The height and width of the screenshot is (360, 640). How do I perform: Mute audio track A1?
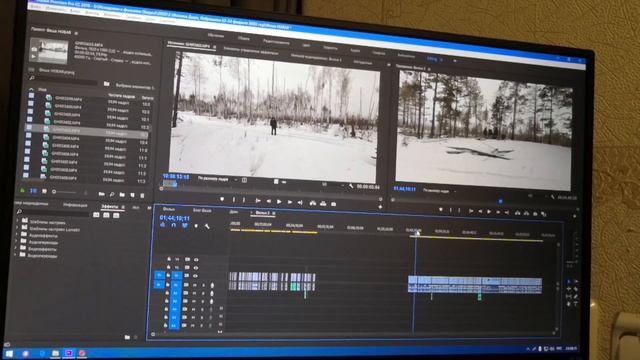(194, 285)
